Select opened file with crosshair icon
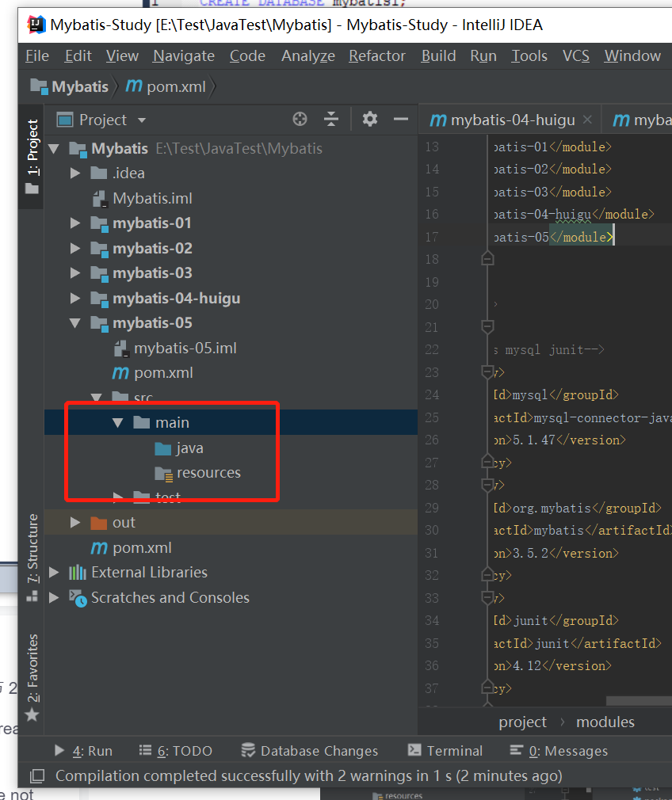The height and width of the screenshot is (800, 672). [x=300, y=118]
